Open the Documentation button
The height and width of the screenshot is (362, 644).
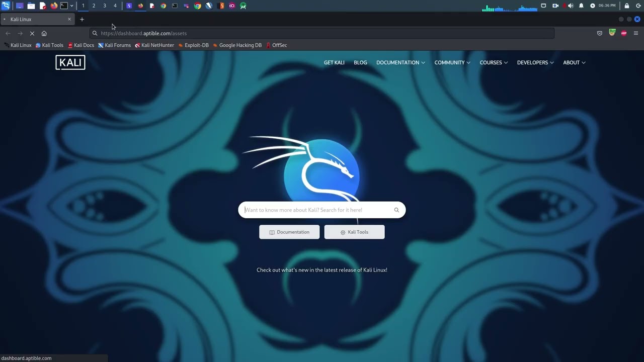point(289,232)
